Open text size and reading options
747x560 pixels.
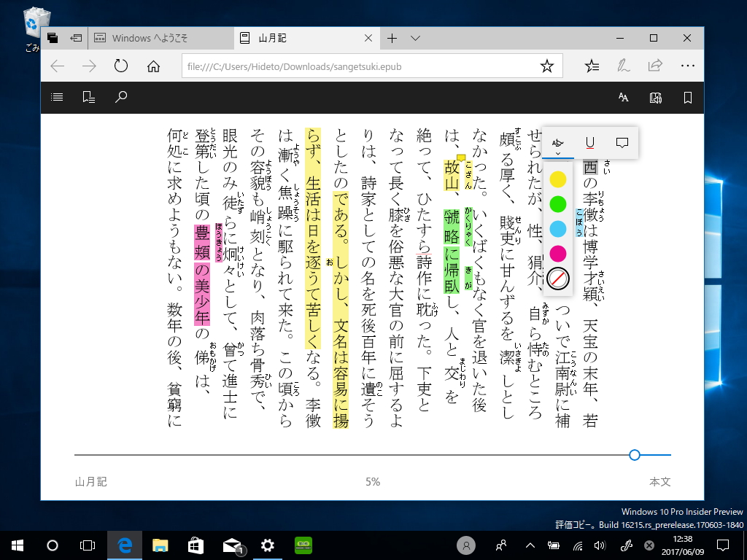[622, 97]
